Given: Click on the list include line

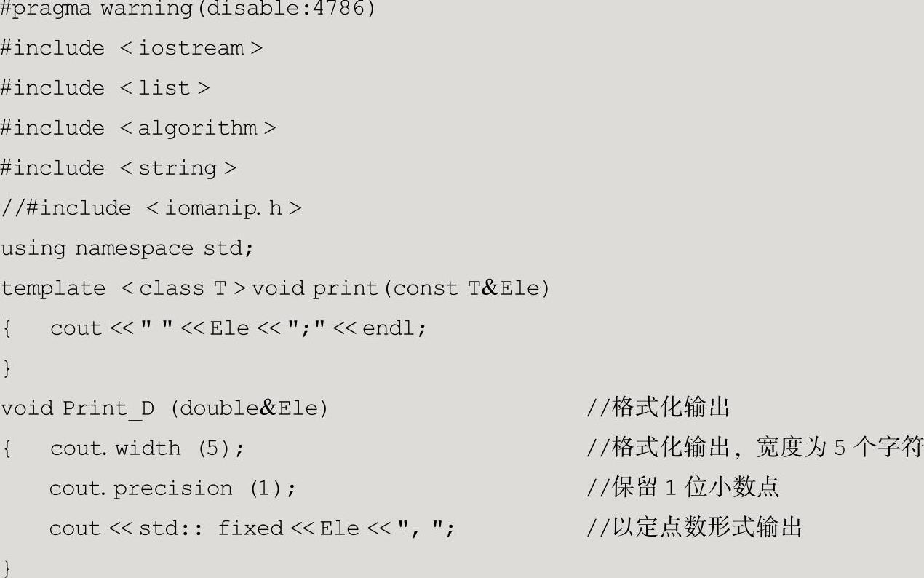Looking at the screenshot, I should [105, 88].
